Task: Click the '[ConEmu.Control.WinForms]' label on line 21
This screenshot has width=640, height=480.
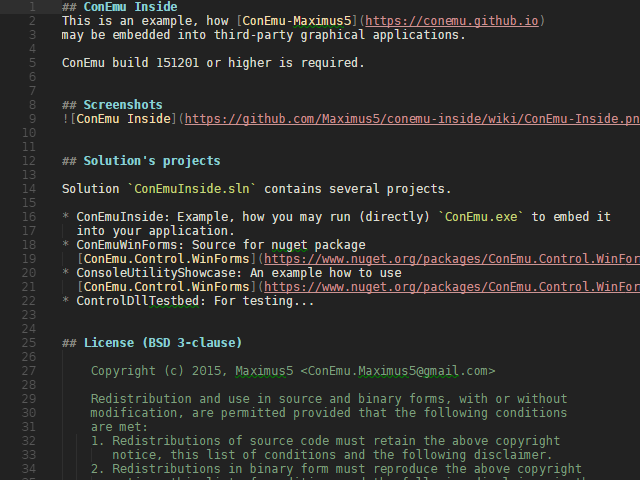Action: click(167, 287)
